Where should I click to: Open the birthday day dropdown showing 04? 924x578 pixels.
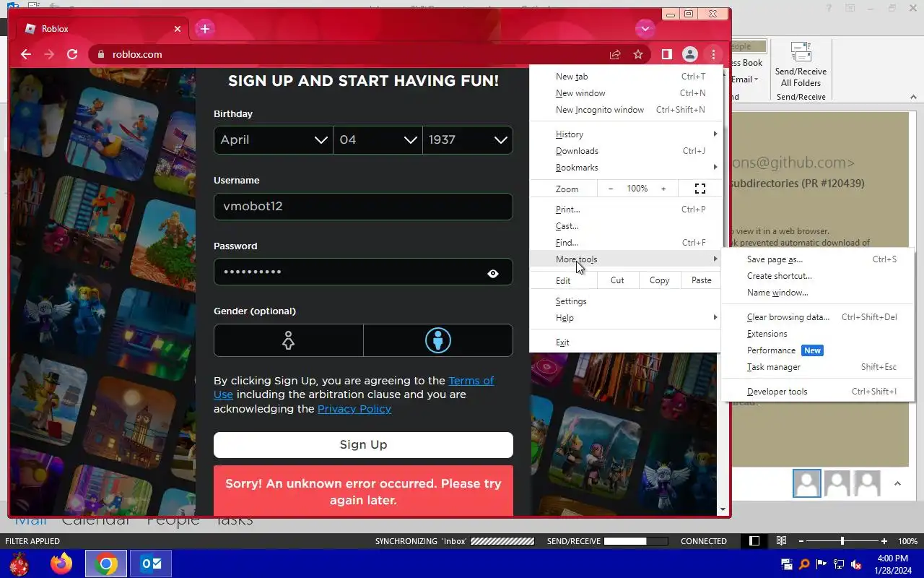click(378, 140)
